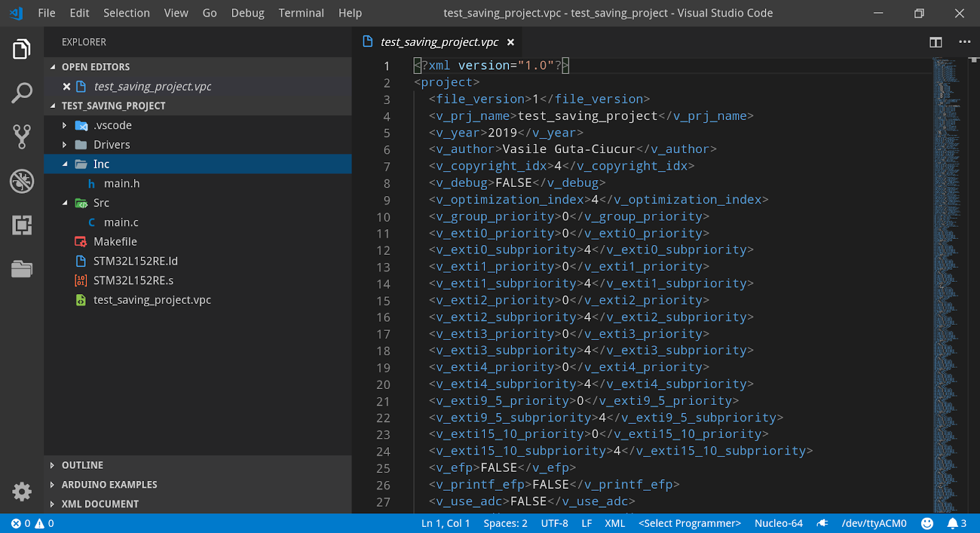This screenshot has height=533, width=980.
Task: Click the feedback smiley icon
Action: 927,523
